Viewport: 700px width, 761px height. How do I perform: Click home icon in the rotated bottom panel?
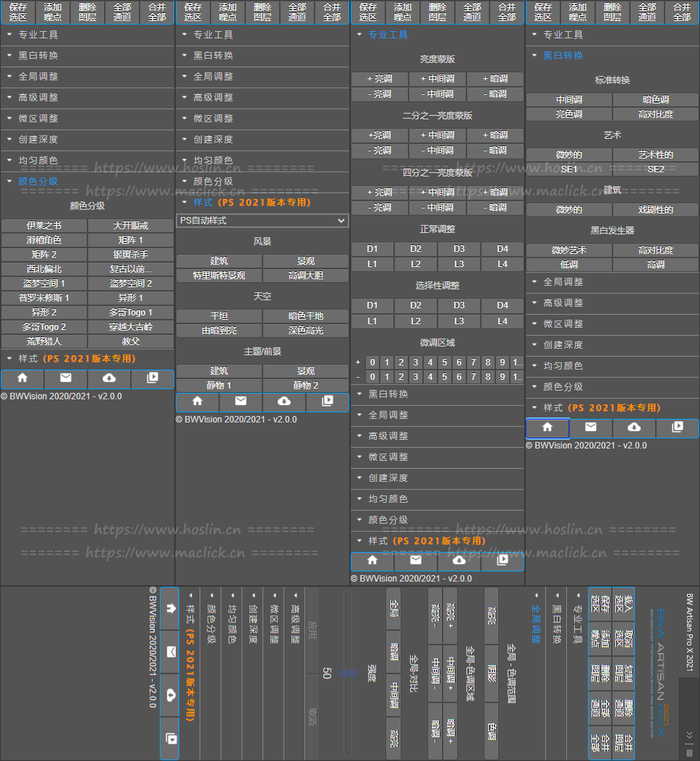click(x=170, y=608)
